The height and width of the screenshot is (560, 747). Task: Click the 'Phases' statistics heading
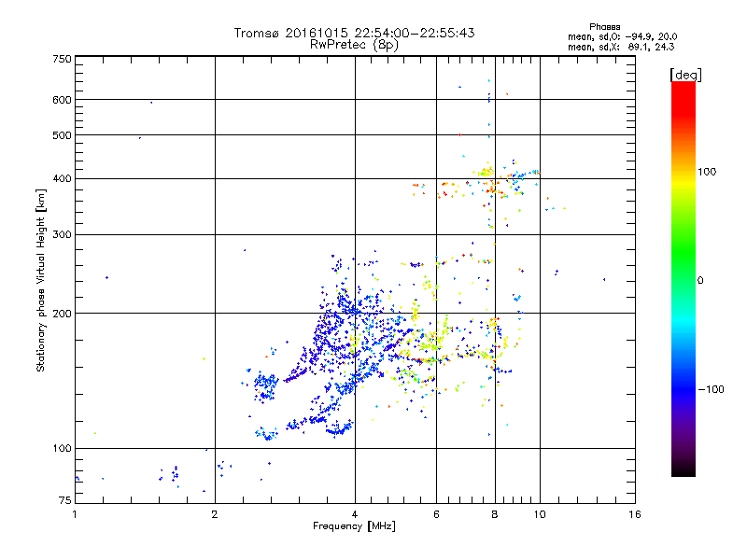point(604,27)
